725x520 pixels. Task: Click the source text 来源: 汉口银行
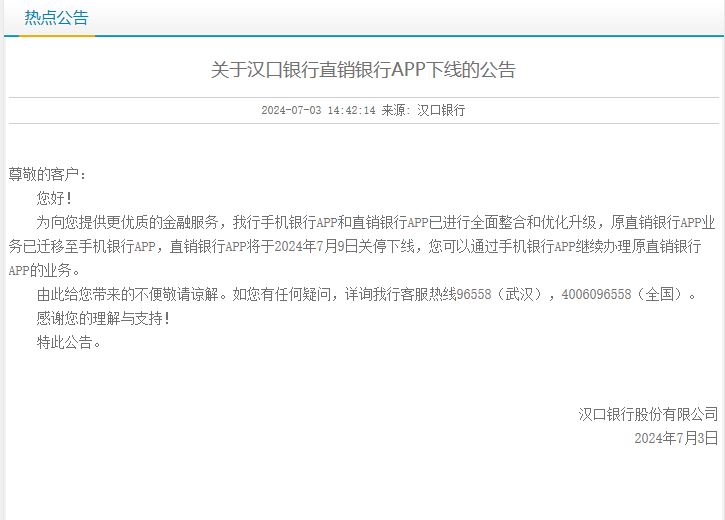click(423, 110)
